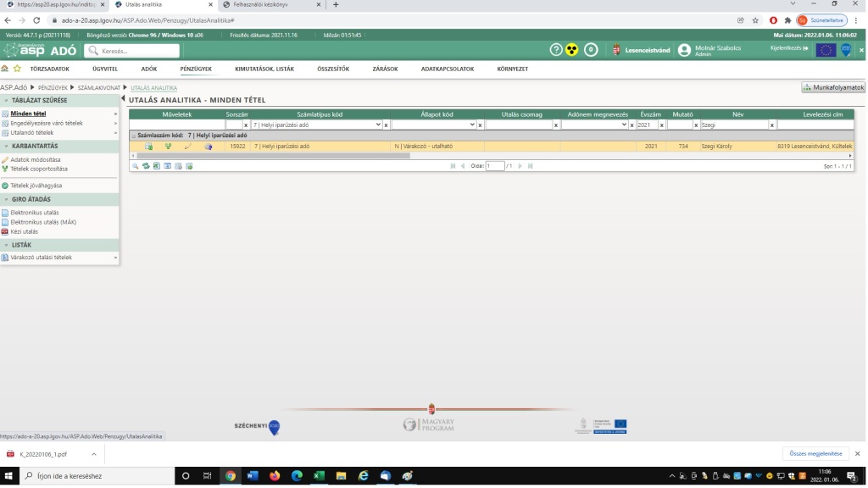The height and width of the screenshot is (488, 868).
Task: Open the Pénzügyek menu
Action: click(196, 69)
